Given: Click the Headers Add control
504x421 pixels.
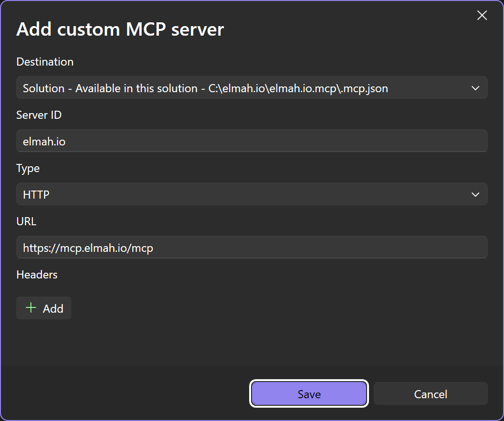Looking at the screenshot, I should coord(43,308).
